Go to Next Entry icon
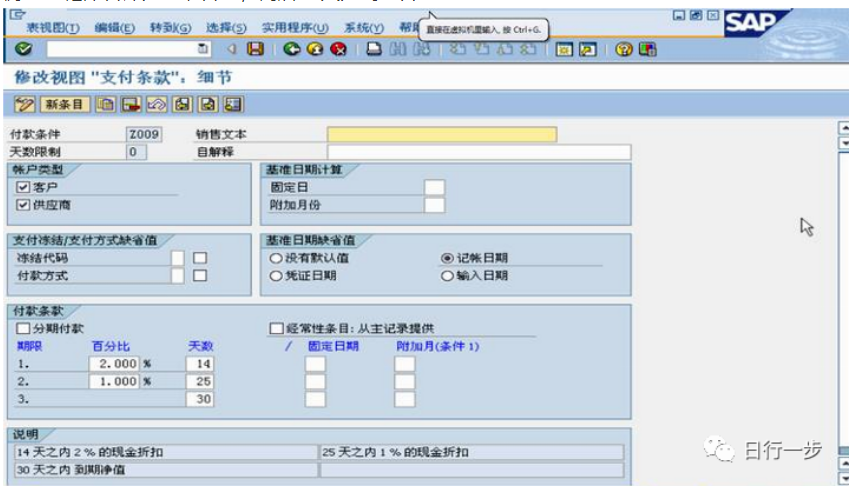Viewport: 854px width, 487px height. pos(208,104)
